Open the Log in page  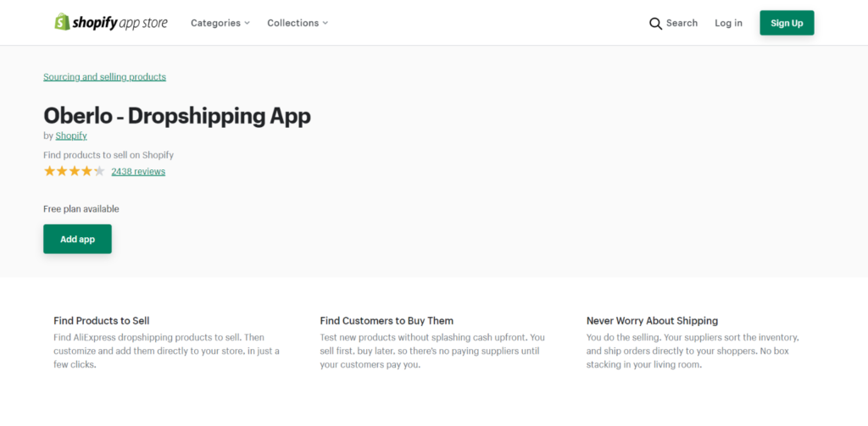728,23
